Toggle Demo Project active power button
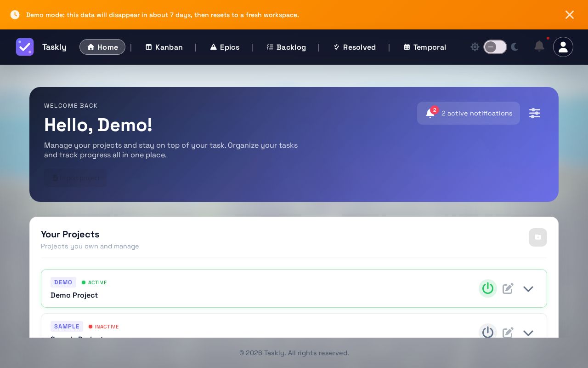 (488, 288)
